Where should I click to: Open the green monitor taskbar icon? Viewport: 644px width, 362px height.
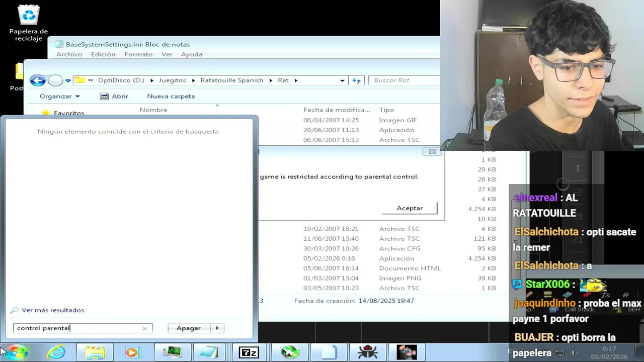click(172, 352)
